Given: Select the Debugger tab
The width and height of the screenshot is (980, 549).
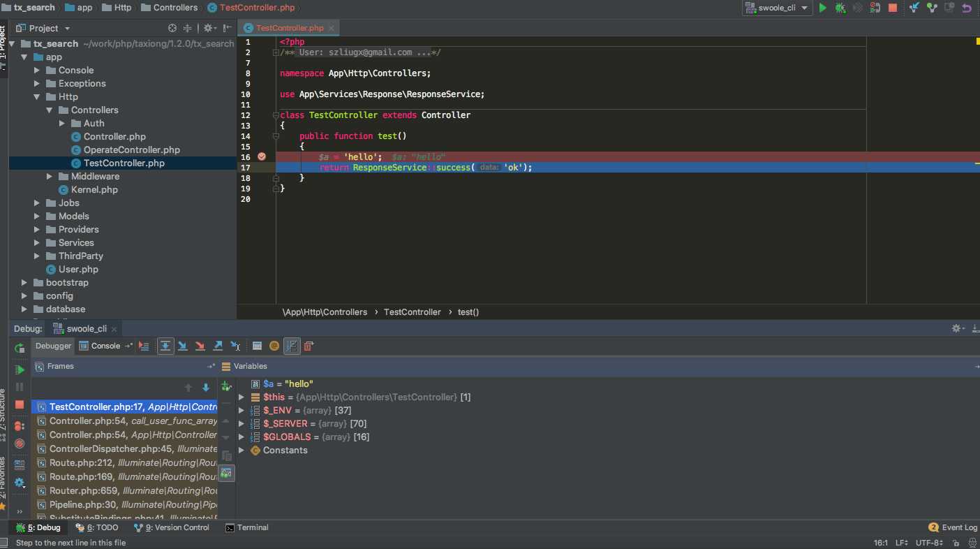Looking at the screenshot, I should (x=53, y=346).
